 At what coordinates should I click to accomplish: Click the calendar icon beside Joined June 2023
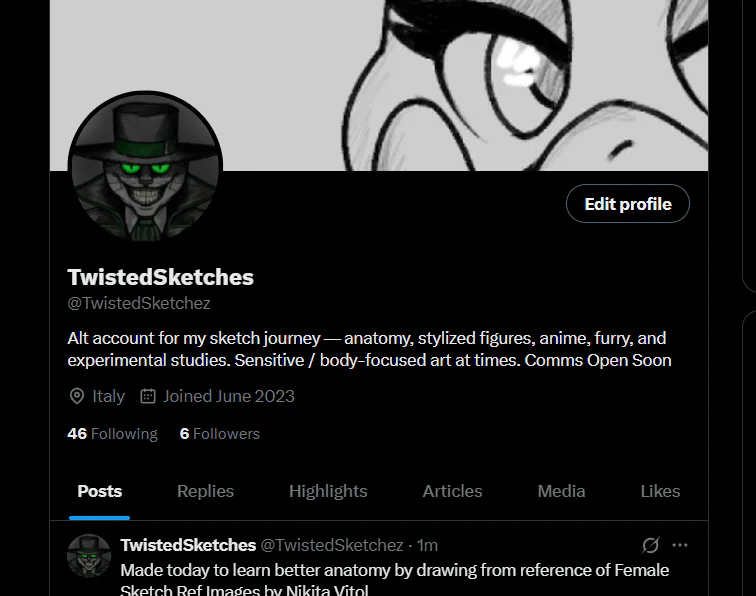click(148, 396)
